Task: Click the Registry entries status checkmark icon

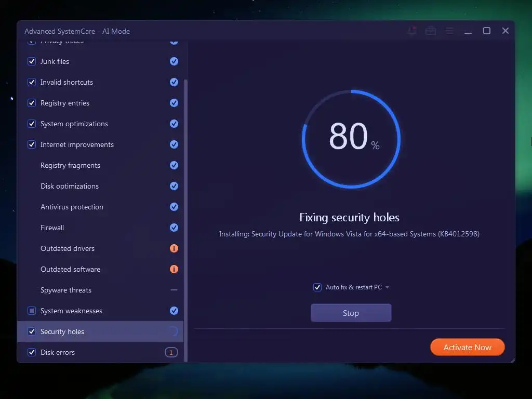Action: [174, 103]
